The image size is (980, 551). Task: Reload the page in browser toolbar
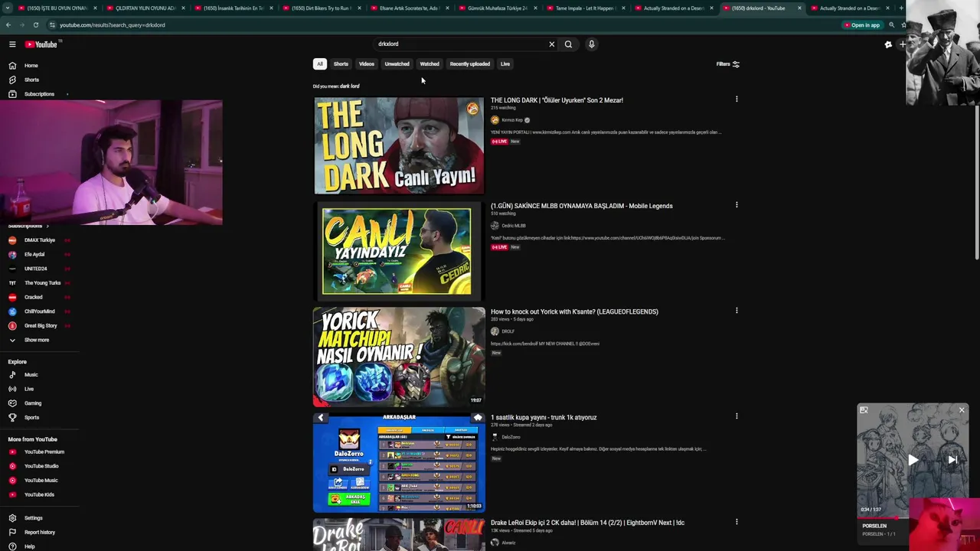tap(35, 25)
